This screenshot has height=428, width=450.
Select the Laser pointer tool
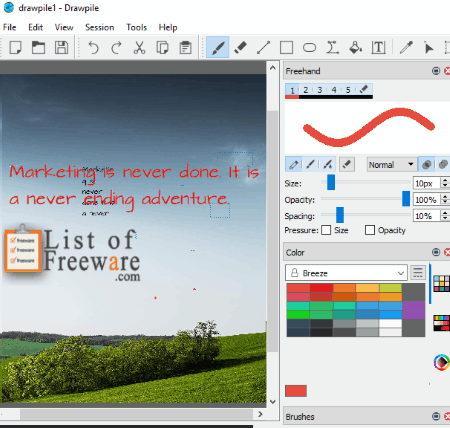[x=429, y=47]
